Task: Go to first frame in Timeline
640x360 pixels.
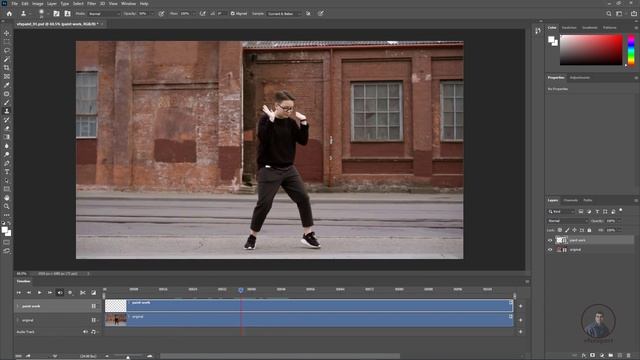Action: [18, 293]
